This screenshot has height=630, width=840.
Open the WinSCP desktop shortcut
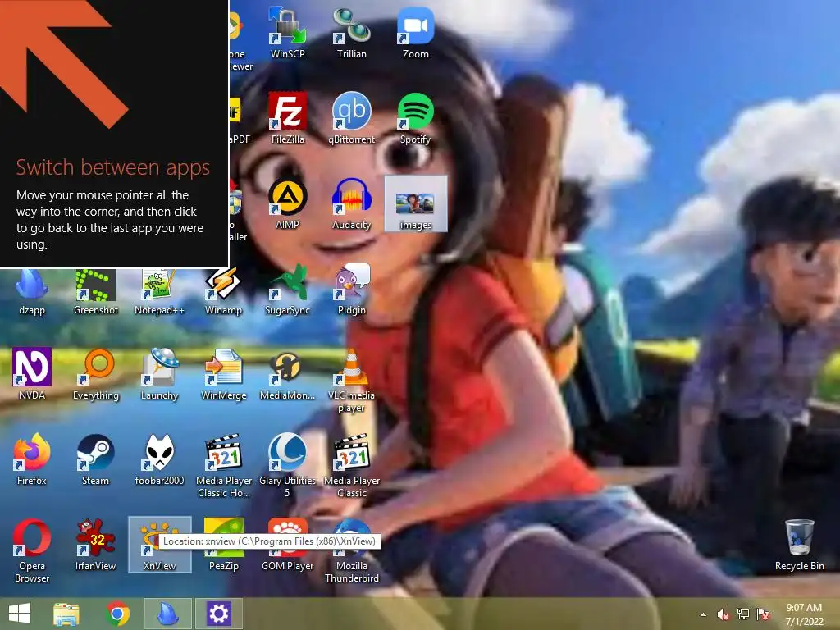[x=288, y=32]
